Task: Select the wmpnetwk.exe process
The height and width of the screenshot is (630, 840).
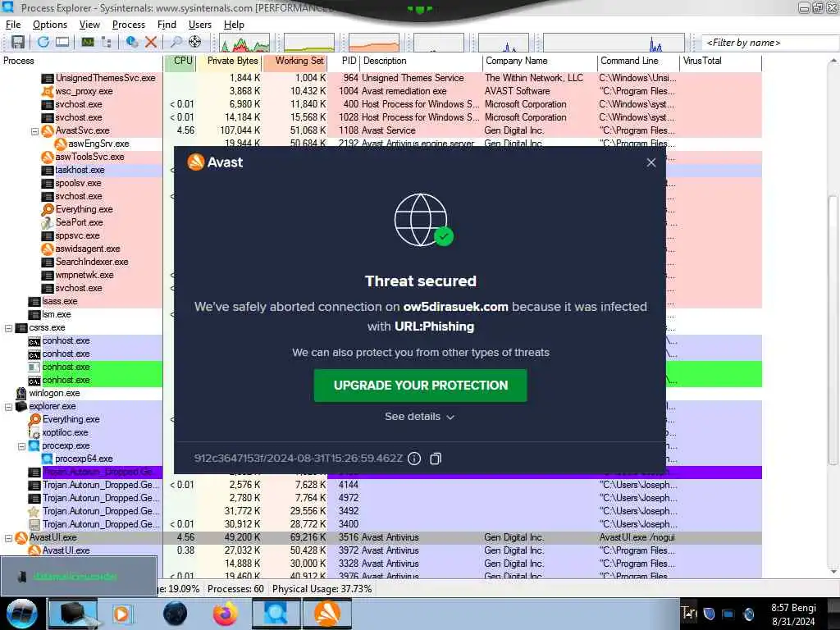Action: [84, 276]
